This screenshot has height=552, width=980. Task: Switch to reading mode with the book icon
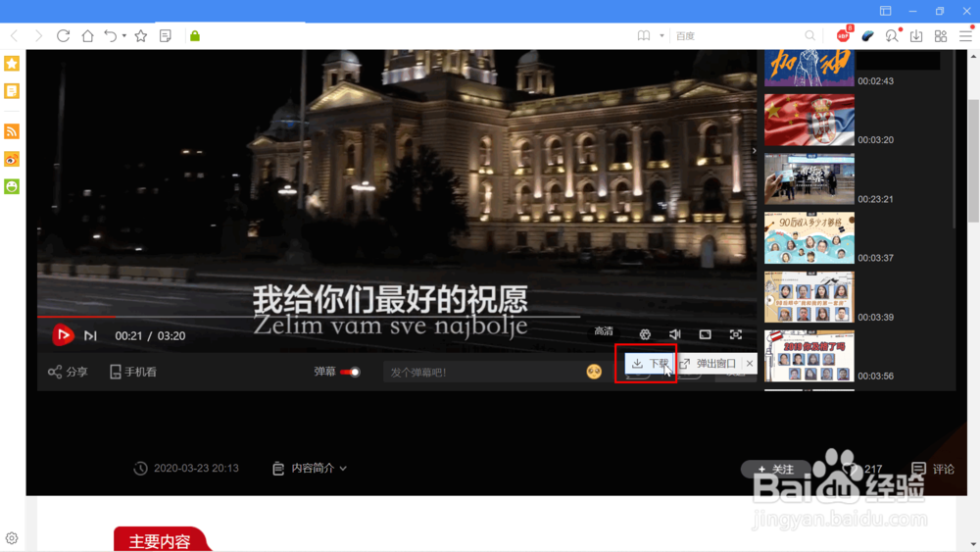[x=644, y=35]
